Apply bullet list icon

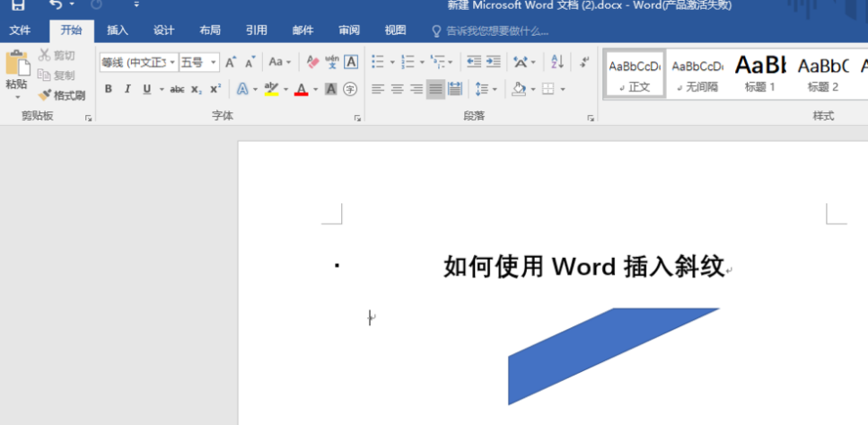coord(378,62)
